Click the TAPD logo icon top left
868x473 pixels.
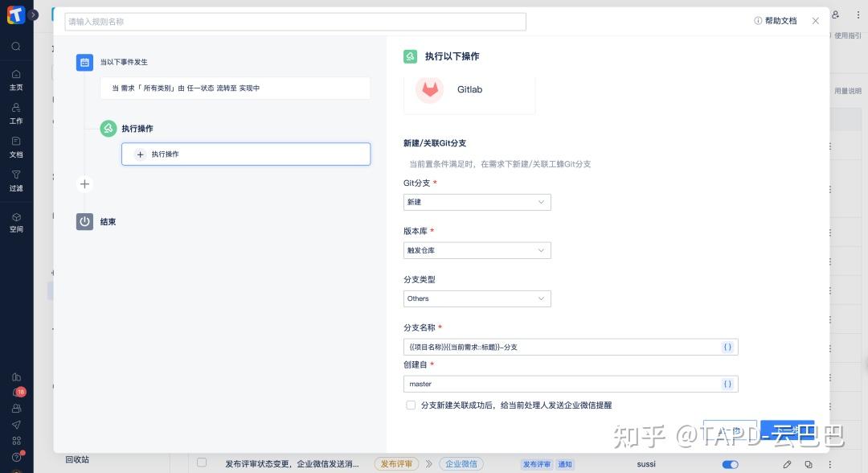coord(14,14)
